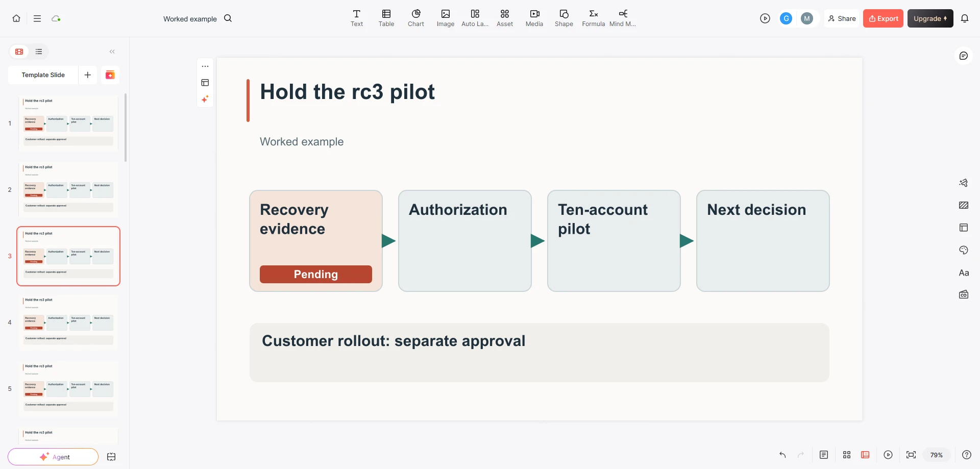
Task: Select slide 1 thumbnail
Action: (x=68, y=124)
